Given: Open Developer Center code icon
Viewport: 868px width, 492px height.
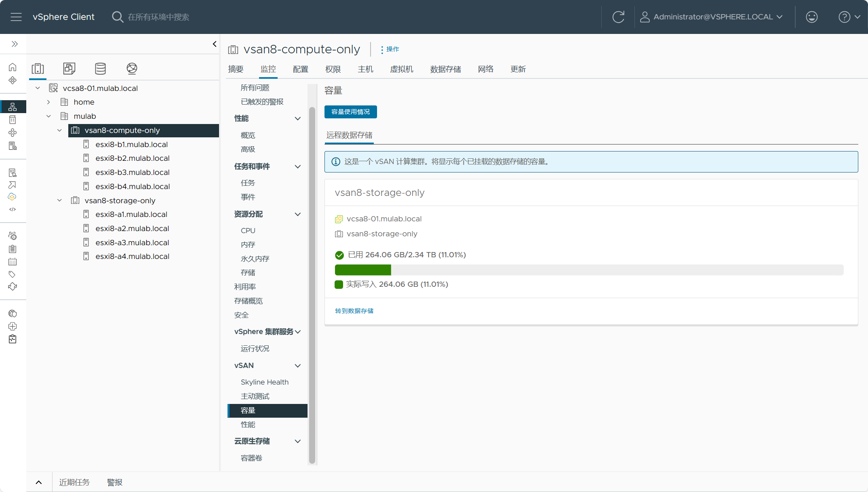Looking at the screenshot, I should tap(13, 209).
